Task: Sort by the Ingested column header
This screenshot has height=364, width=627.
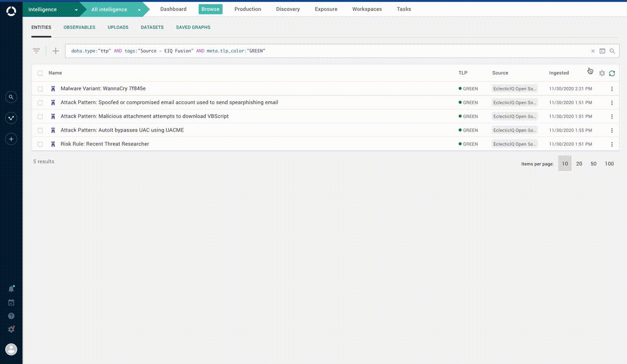Action: 559,73
